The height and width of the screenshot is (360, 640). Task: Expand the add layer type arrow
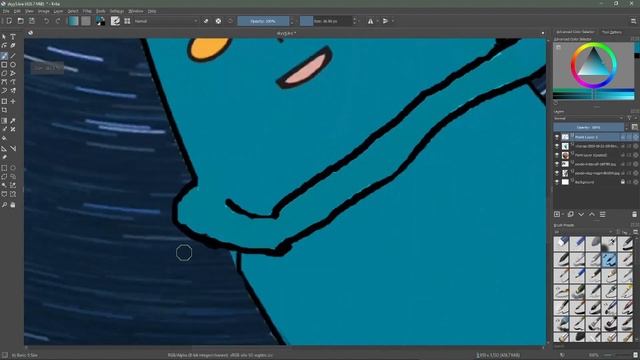coord(563,214)
